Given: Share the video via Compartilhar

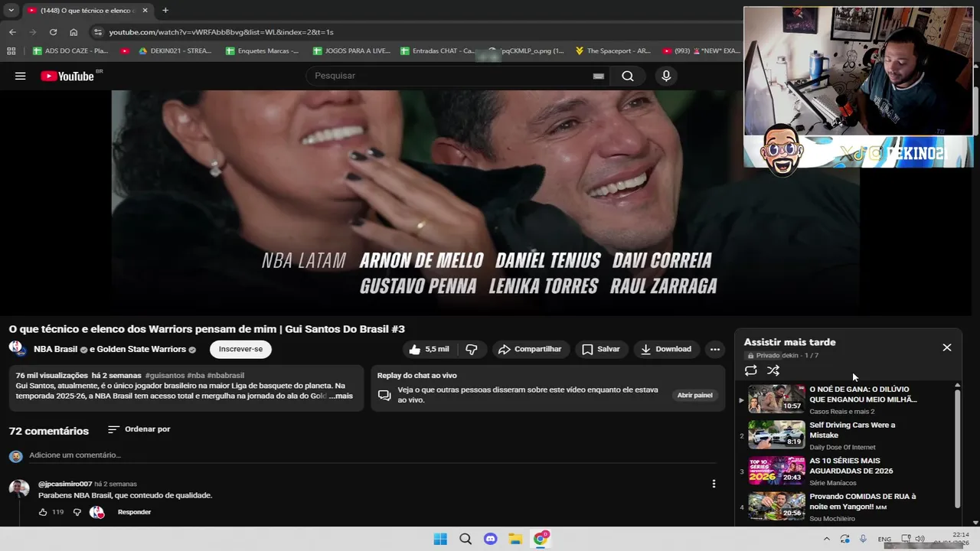Looking at the screenshot, I should click(x=531, y=349).
